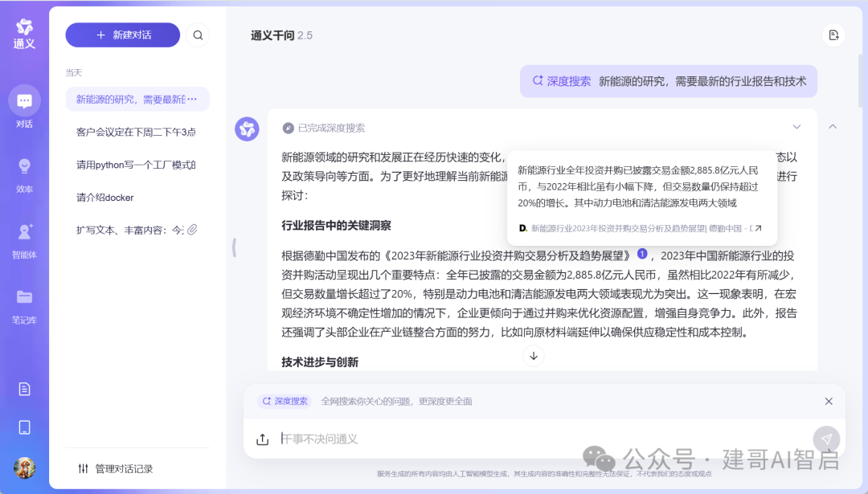
Task: Enable 深度搜索 mode above the input box
Action: pos(284,401)
